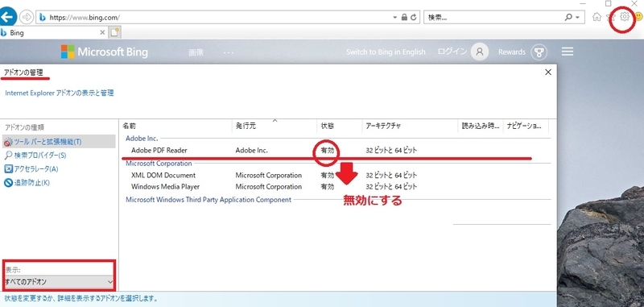Sort by the 発行元 column header
Image resolution: width=644 pixels, height=307 pixels.
pos(275,127)
